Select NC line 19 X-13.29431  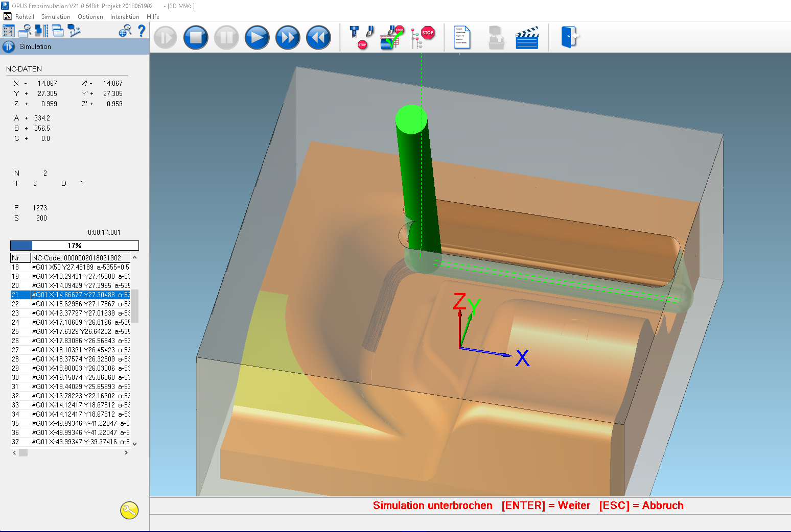pyautogui.click(x=71, y=276)
